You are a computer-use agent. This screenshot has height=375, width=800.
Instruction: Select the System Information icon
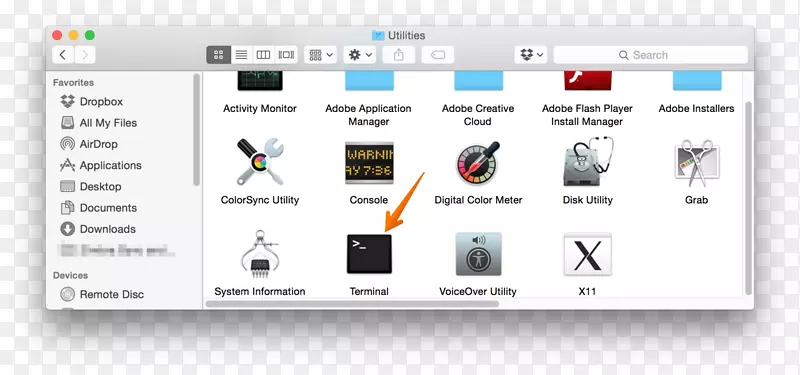260,254
